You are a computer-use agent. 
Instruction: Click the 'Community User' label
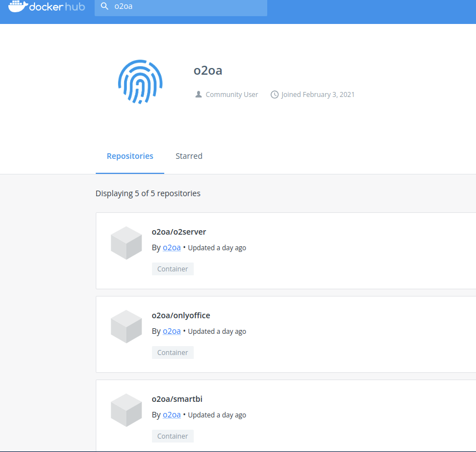pos(232,95)
